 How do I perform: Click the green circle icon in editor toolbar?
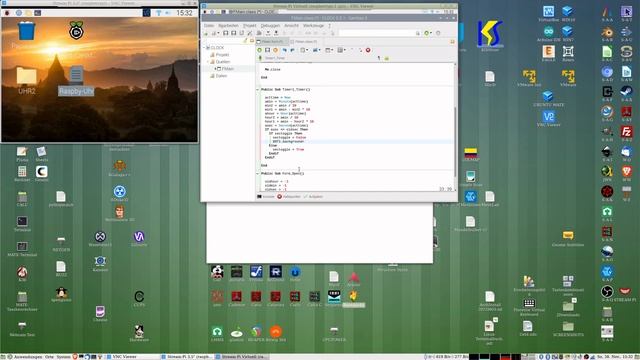click(260, 50)
